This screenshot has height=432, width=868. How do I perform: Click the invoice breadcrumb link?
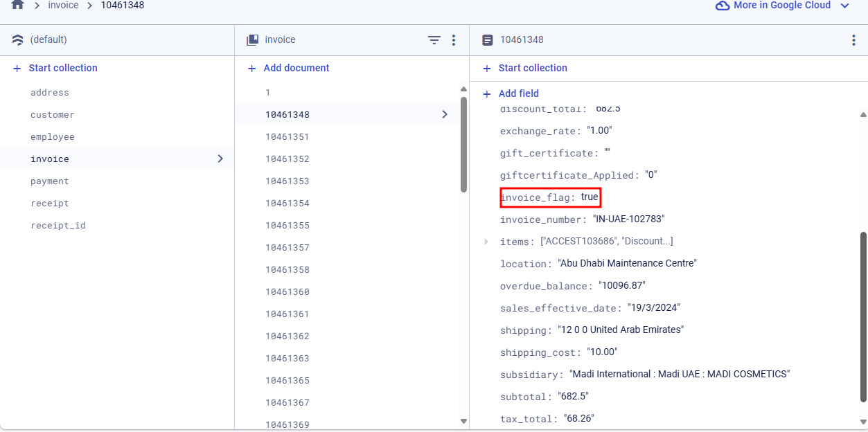63,6
